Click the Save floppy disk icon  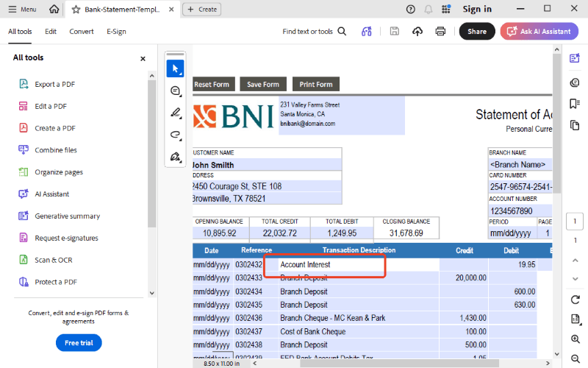395,32
